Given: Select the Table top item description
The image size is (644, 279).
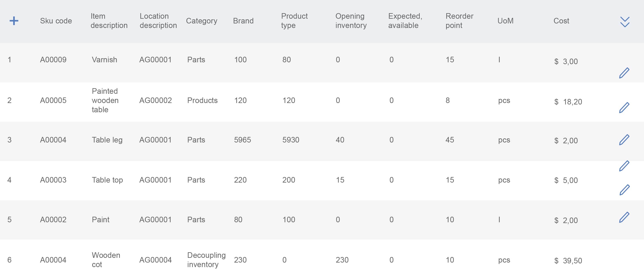Looking at the screenshot, I should point(107,180).
